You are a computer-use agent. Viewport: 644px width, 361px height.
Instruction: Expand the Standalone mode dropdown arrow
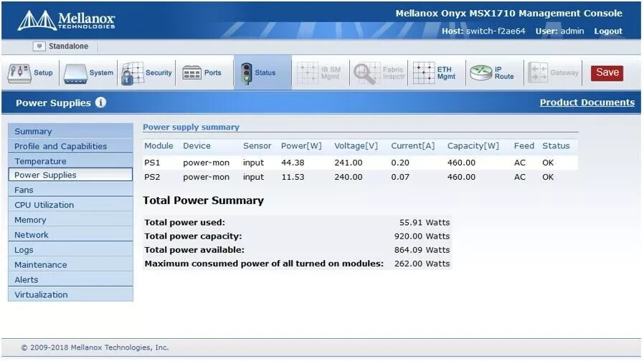point(39,46)
